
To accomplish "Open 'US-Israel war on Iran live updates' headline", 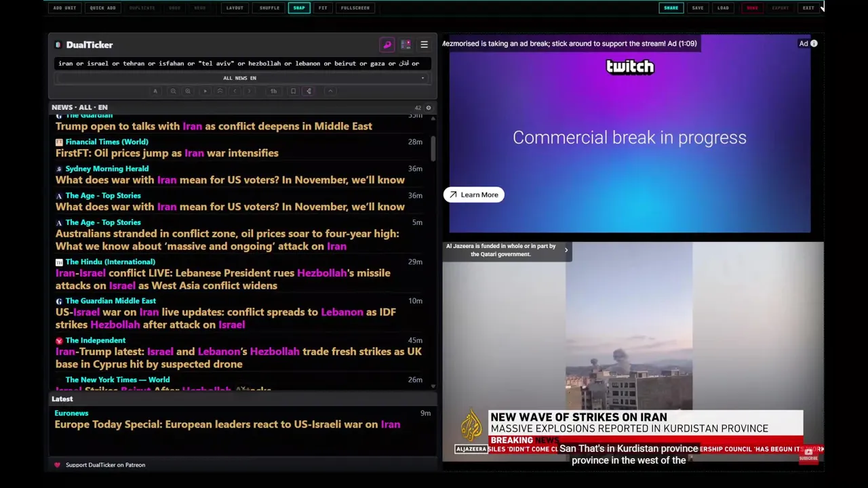I will (x=226, y=319).
